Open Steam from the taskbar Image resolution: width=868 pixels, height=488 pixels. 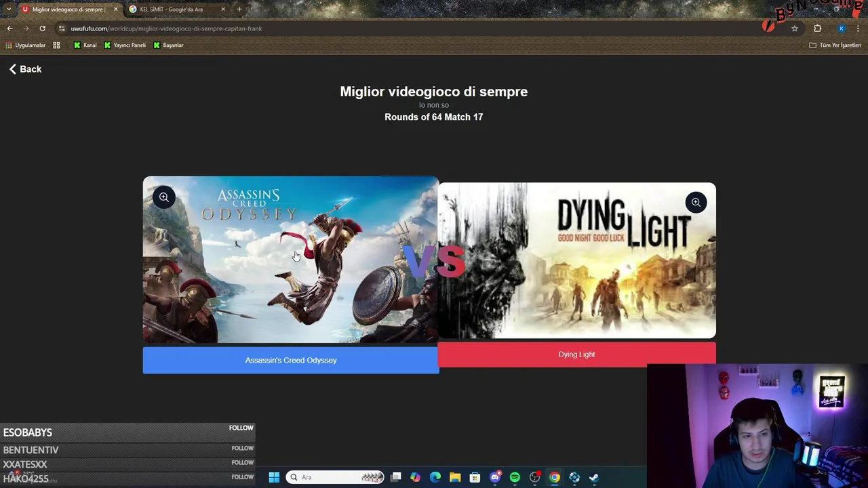[594, 477]
